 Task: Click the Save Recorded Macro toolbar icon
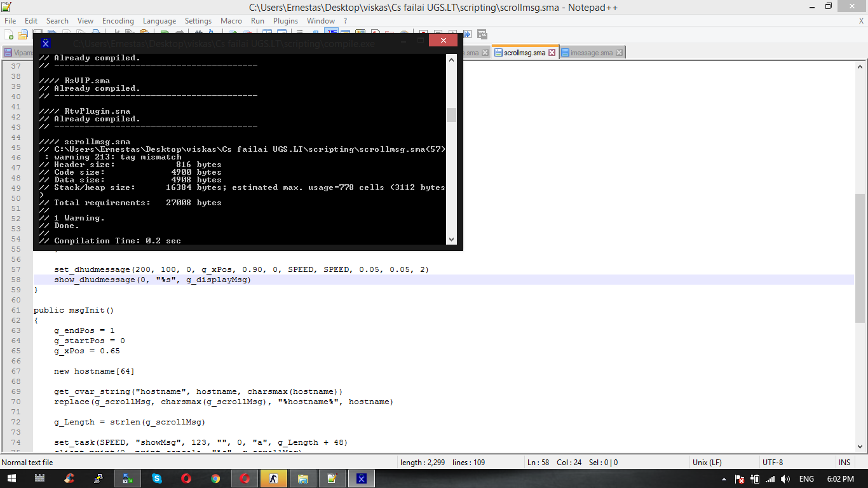coord(482,34)
